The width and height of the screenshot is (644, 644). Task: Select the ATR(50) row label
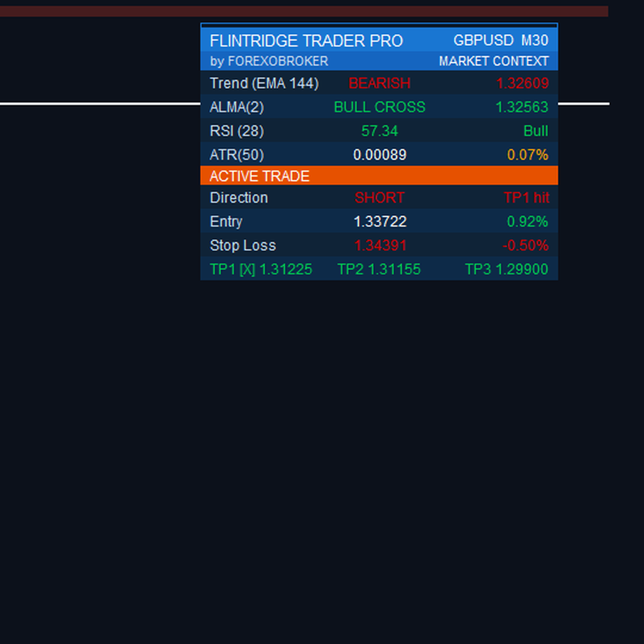click(x=237, y=155)
